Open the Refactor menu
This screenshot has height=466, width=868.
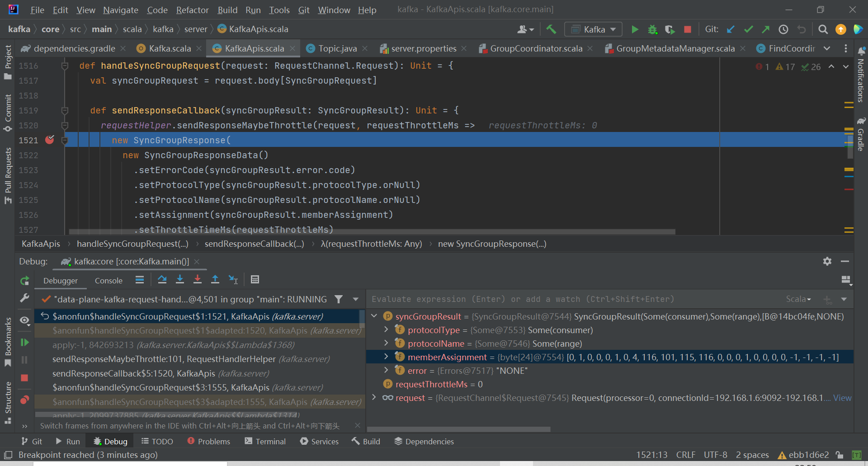[x=192, y=10]
